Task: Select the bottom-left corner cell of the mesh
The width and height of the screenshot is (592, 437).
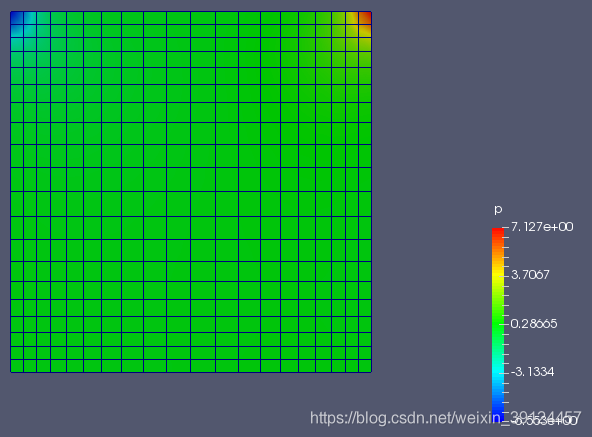Action: click(17, 366)
